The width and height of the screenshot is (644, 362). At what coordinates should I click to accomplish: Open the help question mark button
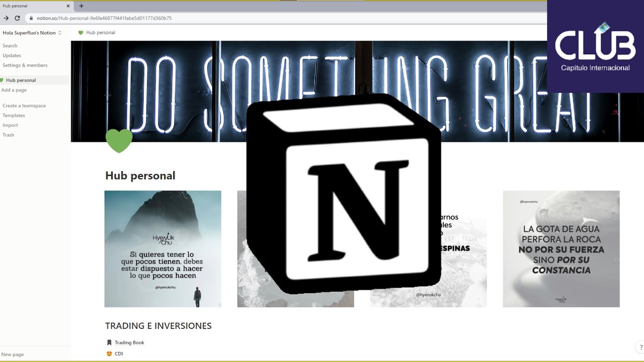(x=640, y=347)
